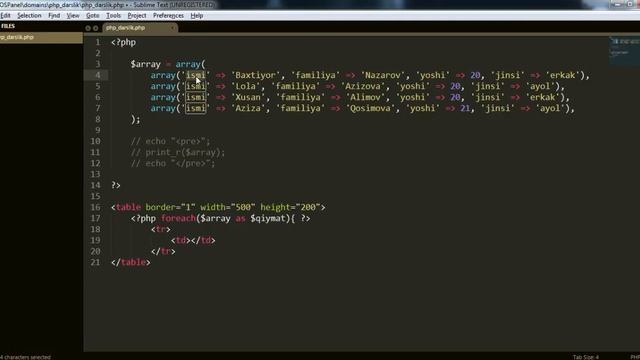640x360 pixels.
Task: Click the height="200" attribute on line 16
Action: coord(290,207)
